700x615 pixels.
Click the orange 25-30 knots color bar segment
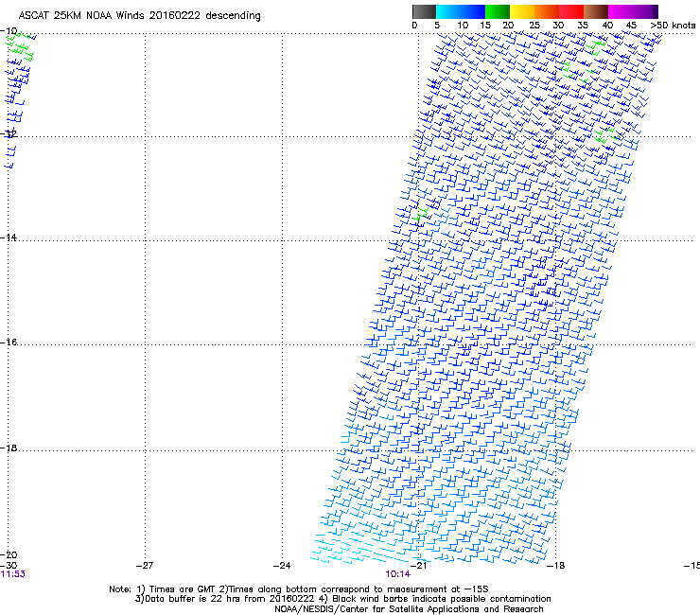pyautogui.click(x=547, y=11)
